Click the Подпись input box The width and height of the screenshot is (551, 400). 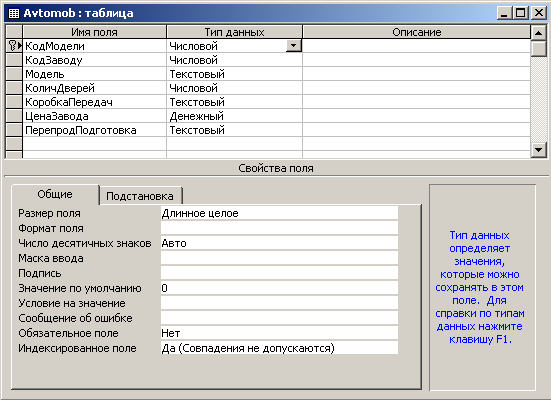(x=279, y=273)
